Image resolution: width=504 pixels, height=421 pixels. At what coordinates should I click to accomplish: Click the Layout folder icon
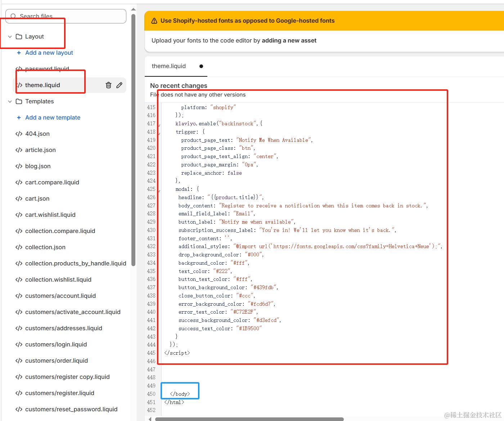pyautogui.click(x=19, y=36)
